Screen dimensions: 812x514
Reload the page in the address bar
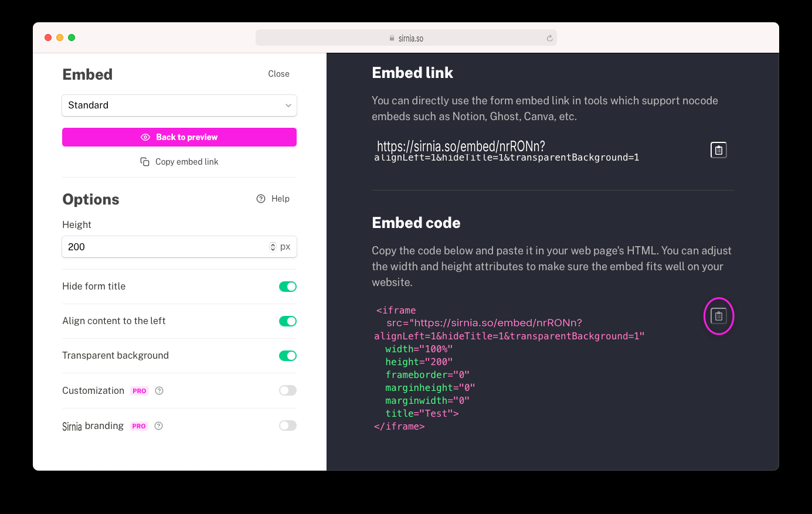click(549, 38)
